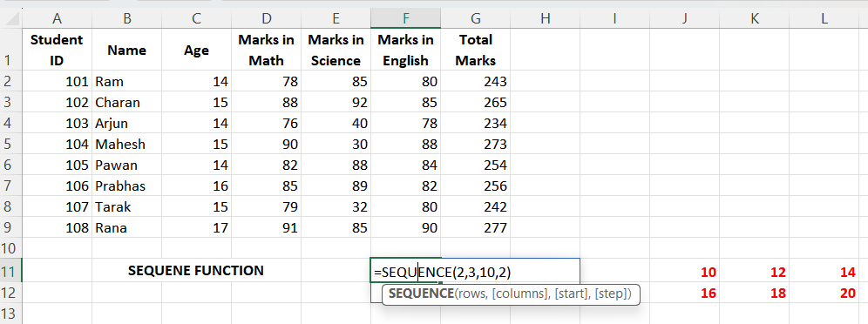The height and width of the screenshot is (324, 868).
Task: Select Tarak's science marks cell 32
Action: 336,207
